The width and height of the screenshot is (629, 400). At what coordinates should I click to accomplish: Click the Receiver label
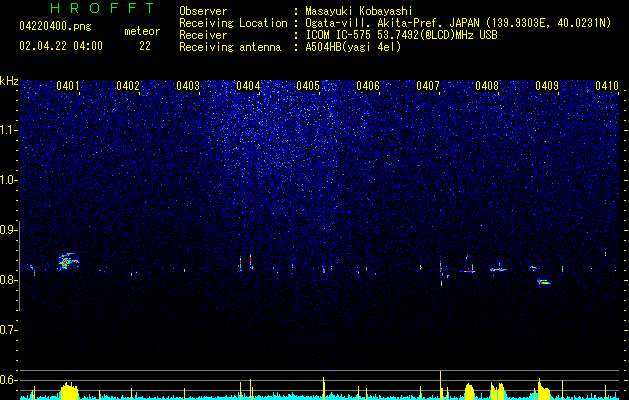click(203, 35)
